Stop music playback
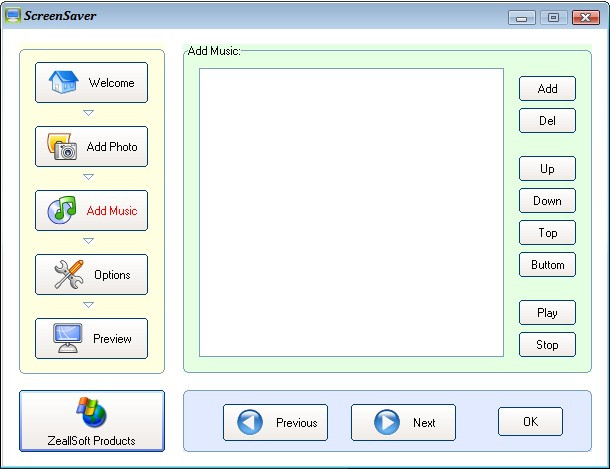 point(547,345)
